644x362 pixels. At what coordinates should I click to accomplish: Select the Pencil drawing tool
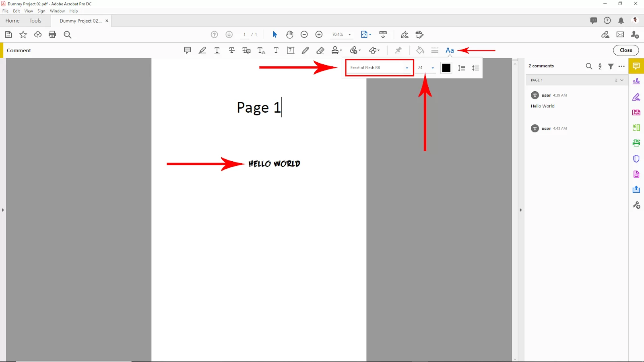pos(305,50)
